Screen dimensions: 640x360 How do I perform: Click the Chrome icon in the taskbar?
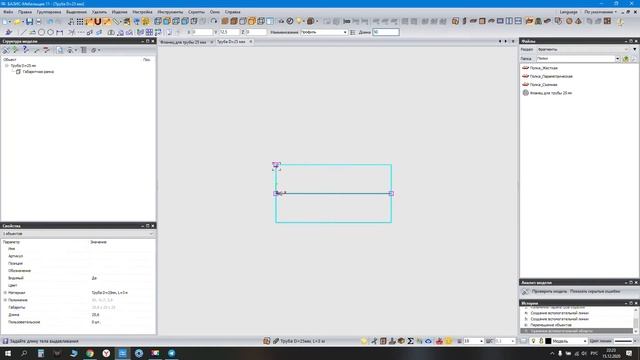(x=90, y=353)
